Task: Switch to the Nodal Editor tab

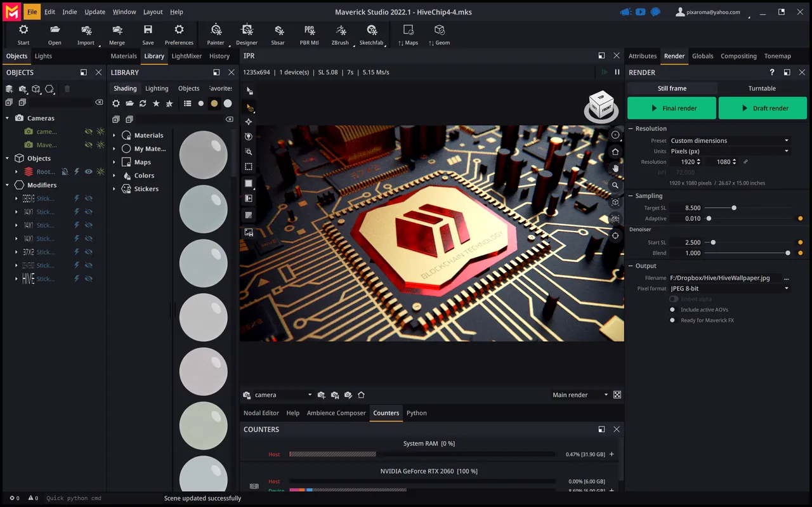Action: click(261, 413)
